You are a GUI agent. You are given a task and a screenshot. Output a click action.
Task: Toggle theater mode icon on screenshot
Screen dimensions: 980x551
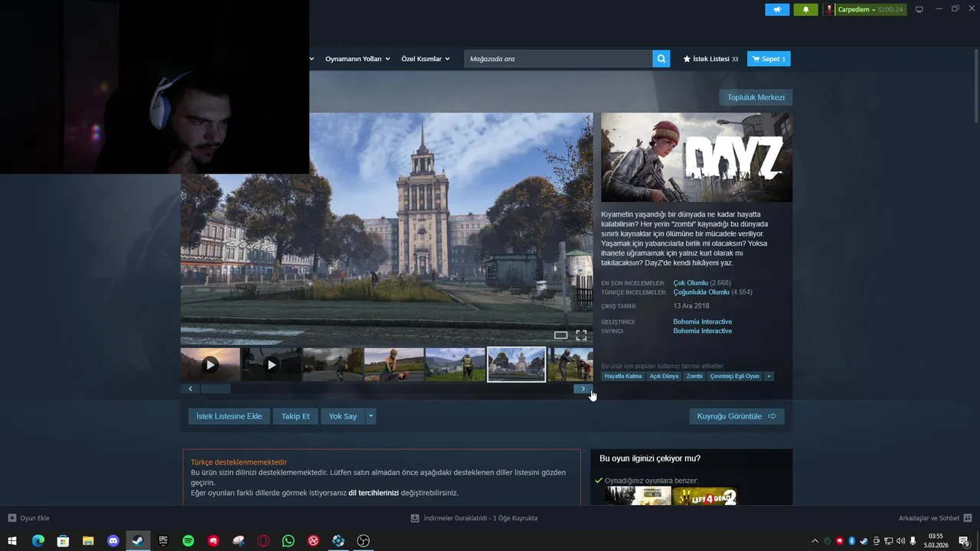point(560,335)
